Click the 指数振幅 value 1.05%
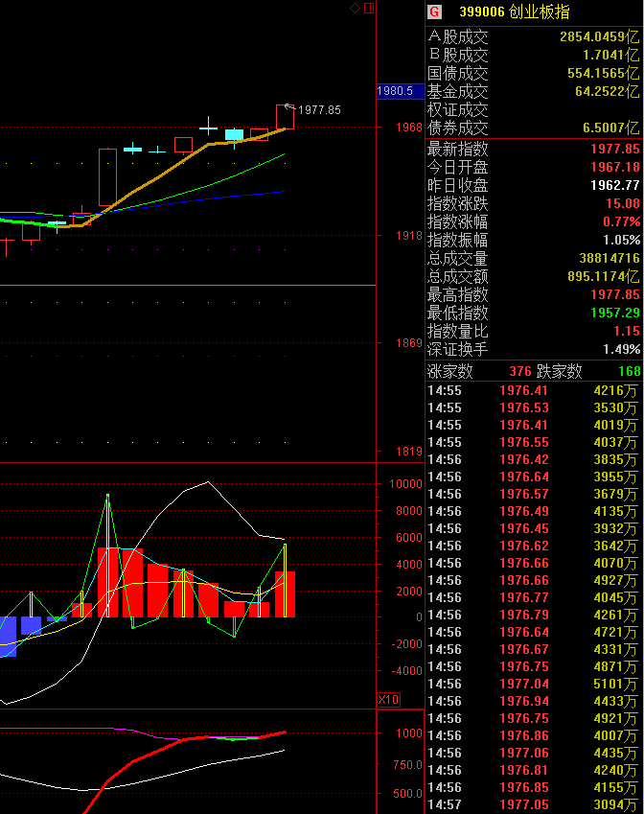Image resolution: width=644 pixels, height=814 pixels. point(621,240)
